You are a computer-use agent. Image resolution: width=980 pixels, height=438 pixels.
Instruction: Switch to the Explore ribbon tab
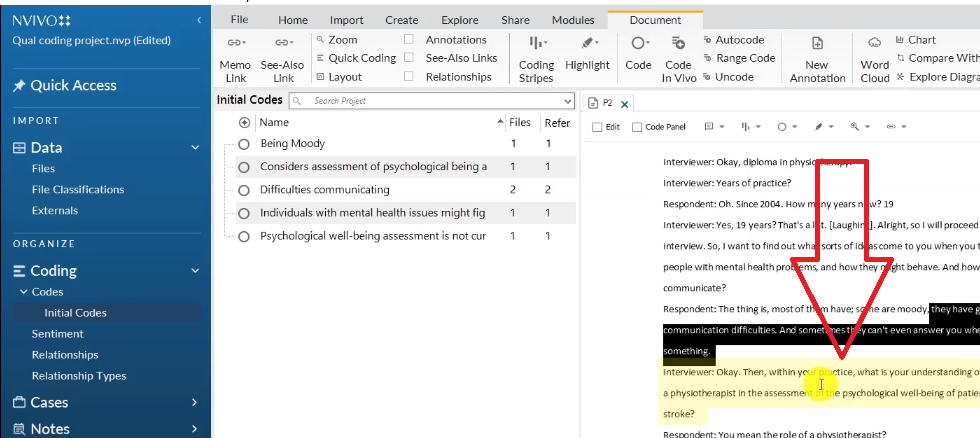point(459,20)
